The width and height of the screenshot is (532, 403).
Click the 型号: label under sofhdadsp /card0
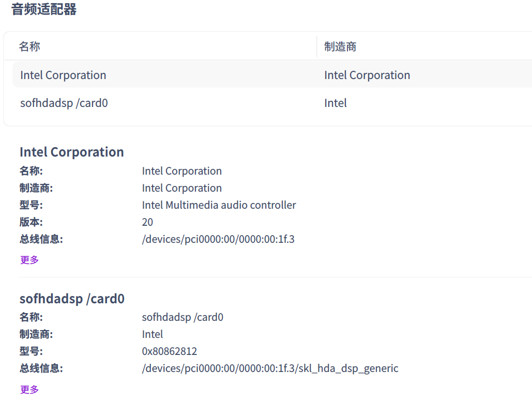(31, 351)
